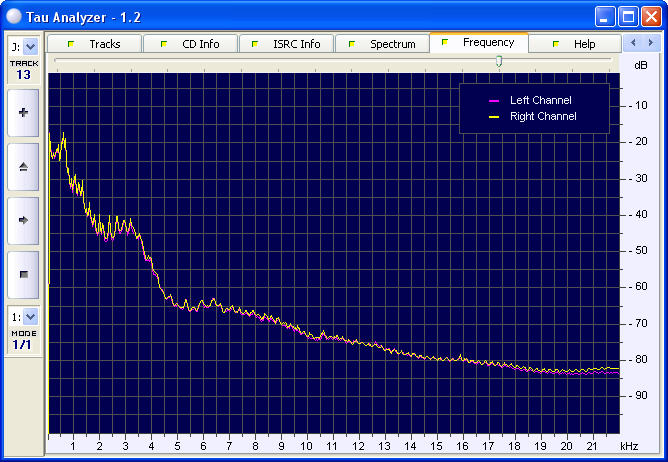Click the green marker icon on ISRC Info tab
Screen dimensions: 668x462
tap(255, 43)
